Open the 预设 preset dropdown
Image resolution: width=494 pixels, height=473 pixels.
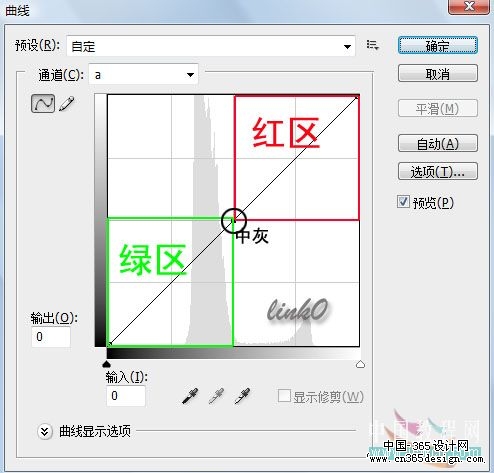point(211,46)
